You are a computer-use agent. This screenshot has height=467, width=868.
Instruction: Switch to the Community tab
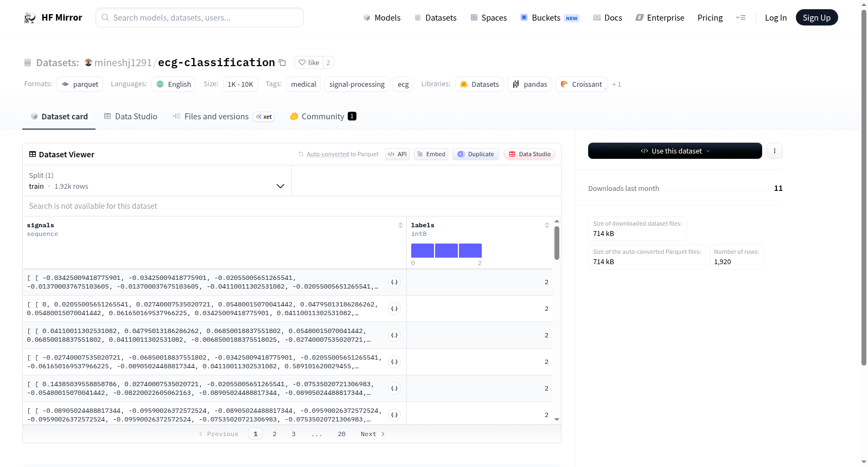pos(323,116)
